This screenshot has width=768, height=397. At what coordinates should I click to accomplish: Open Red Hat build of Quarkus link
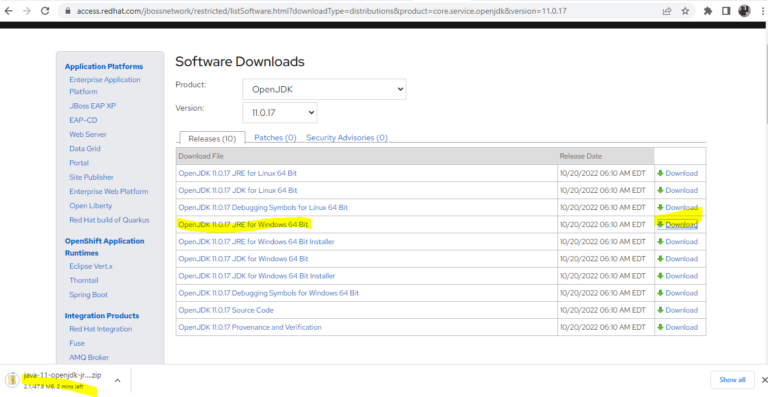click(x=109, y=220)
